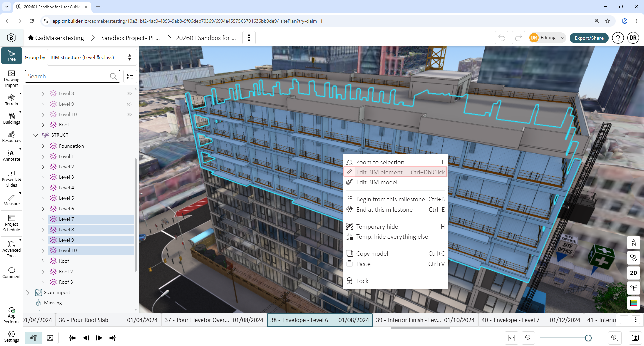Click the Export/Share button
Viewport: 644px width, 346px height.
589,38
